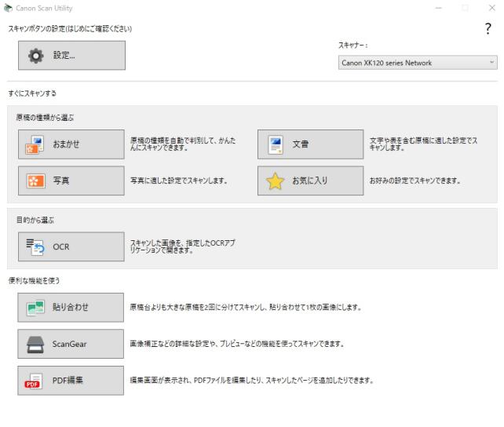Screen dimensions: 504x427
Task: Launch the OCR scan button
Action: (71, 246)
